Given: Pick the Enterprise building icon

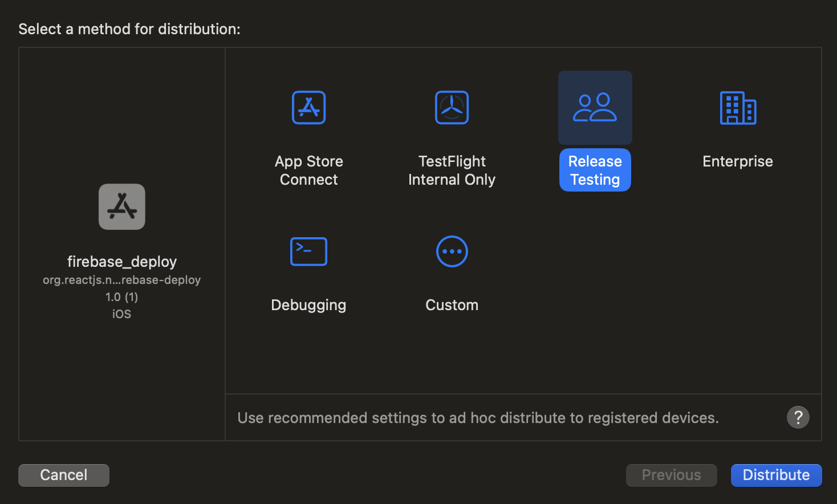Looking at the screenshot, I should 738,108.
